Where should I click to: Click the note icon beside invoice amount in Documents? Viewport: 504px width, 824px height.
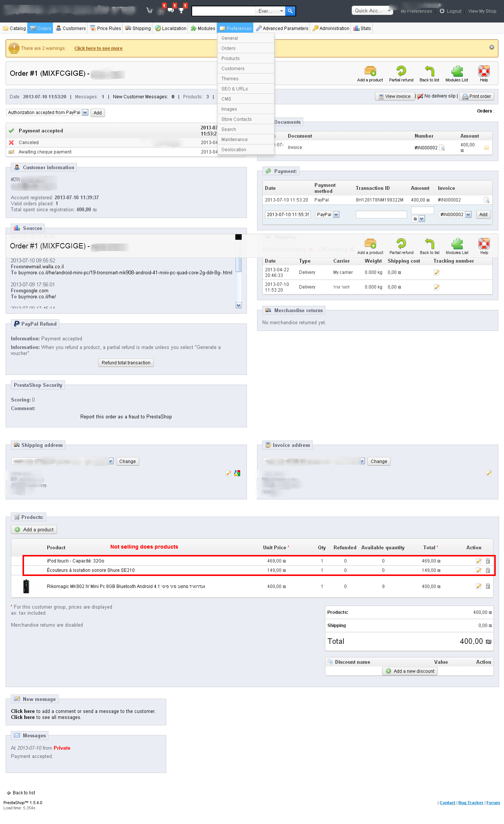click(486, 148)
